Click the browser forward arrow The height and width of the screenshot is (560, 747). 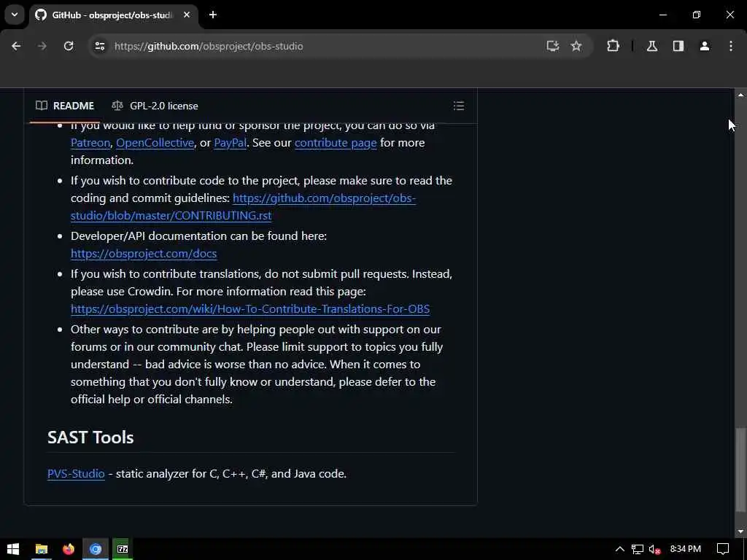[x=42, y=46]
